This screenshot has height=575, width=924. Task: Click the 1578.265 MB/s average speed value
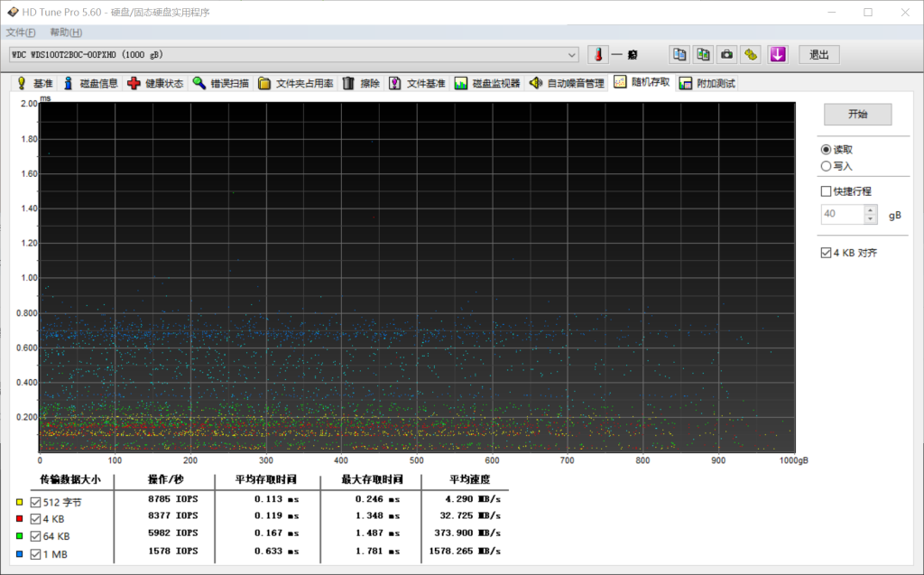465,551
